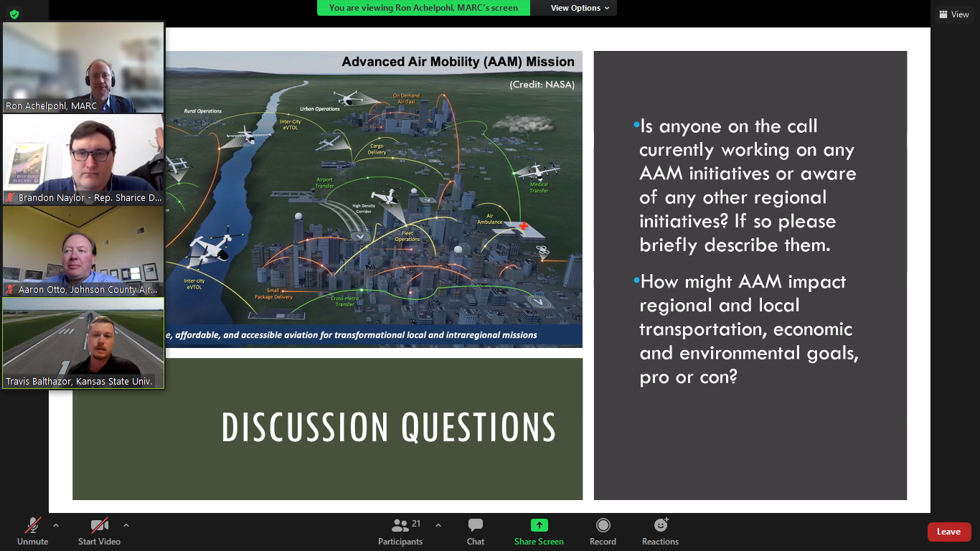Click the Unmute microphone icon
This screenshot has height=551, width=980.
(x=33, y=526)
